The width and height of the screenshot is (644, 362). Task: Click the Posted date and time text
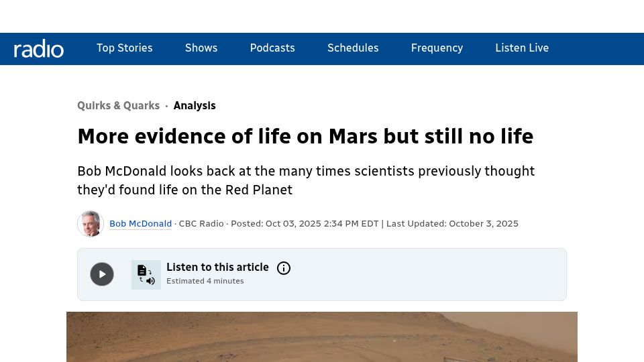[x=305, y=224]
